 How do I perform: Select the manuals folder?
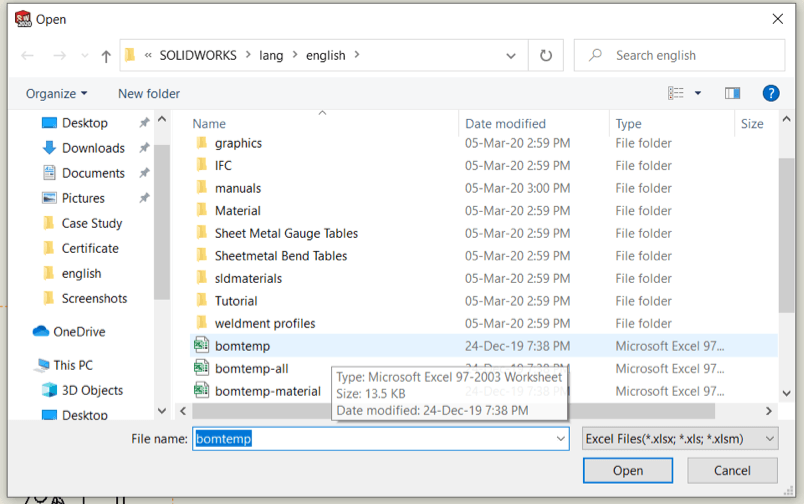(238, 188)
